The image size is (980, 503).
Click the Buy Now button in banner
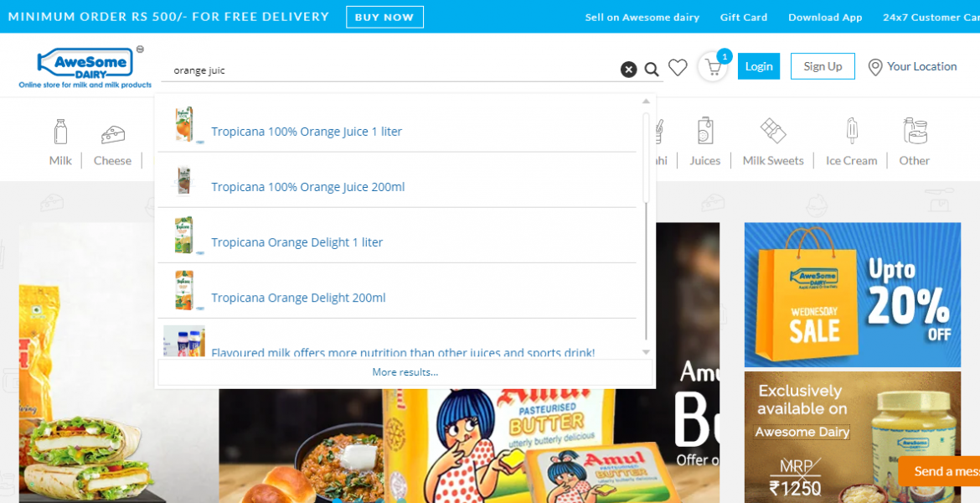coord(384,17)
